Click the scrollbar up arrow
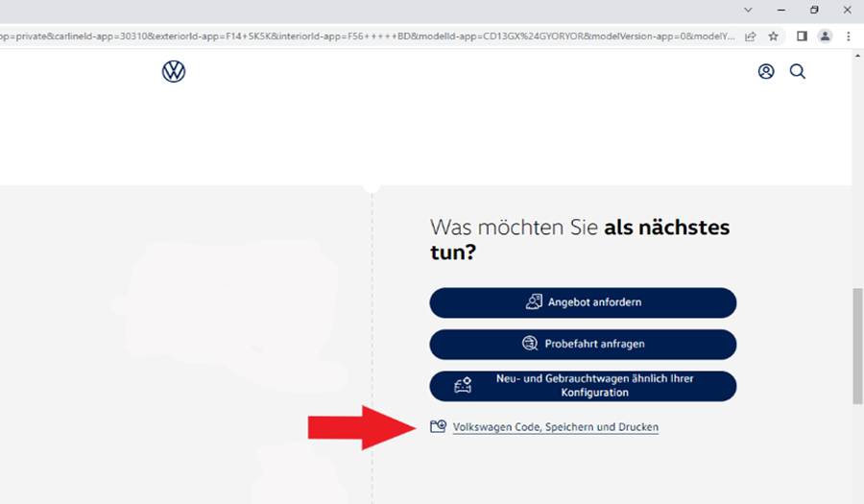 tap(858, 55)
